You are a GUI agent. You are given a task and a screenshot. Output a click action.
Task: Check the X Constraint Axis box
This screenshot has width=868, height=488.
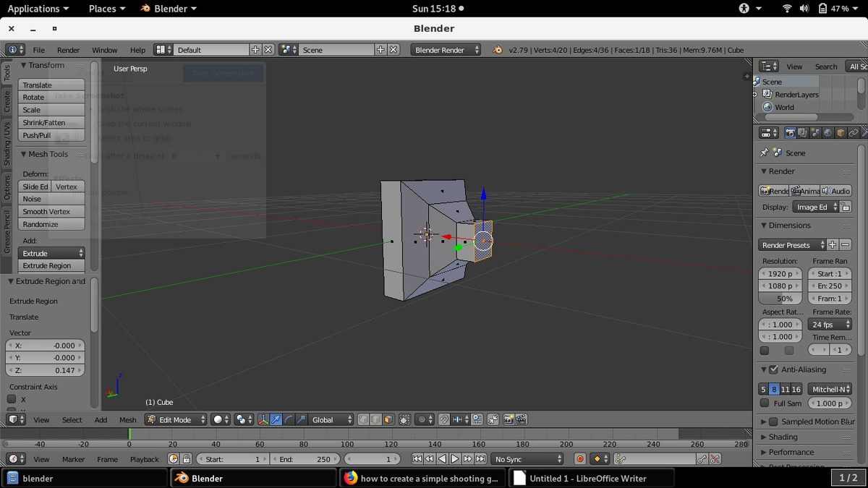click(x=12, y=399)
